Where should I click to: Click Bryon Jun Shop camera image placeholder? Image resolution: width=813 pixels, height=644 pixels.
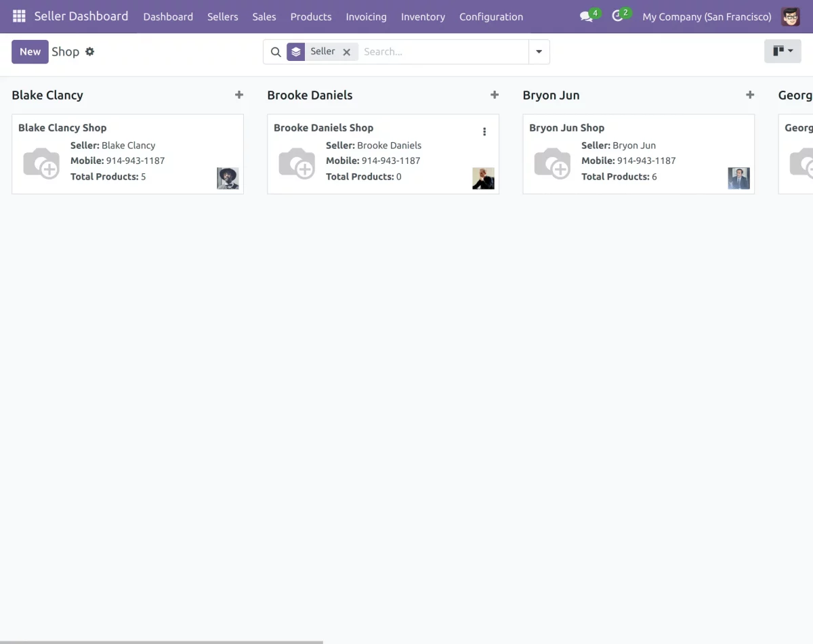click(552, 163)
